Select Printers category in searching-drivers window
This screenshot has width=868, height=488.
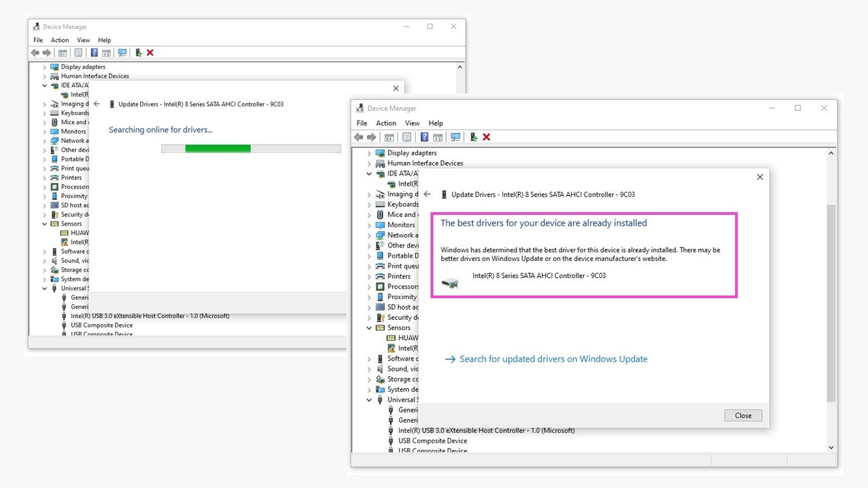click(71, 178)
